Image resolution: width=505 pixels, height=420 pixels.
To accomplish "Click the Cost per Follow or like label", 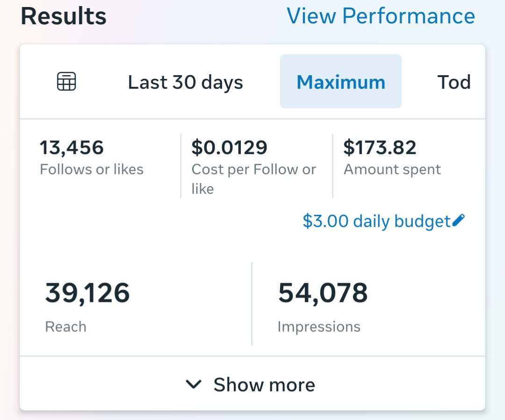I will pyautogui.click(x=254, y=179).
